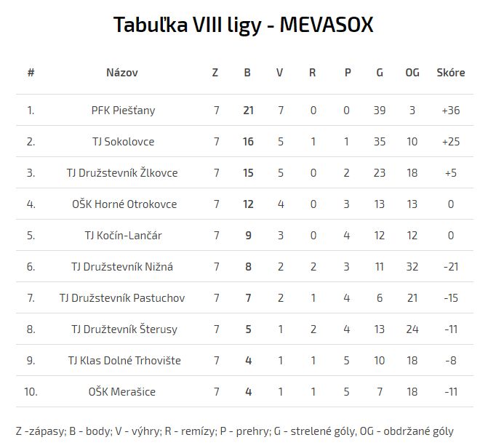The height and width of the screenshot is (448, 504).
Task: Open TJ Družstevník Žlkovce row
Action: pos(122,173)
